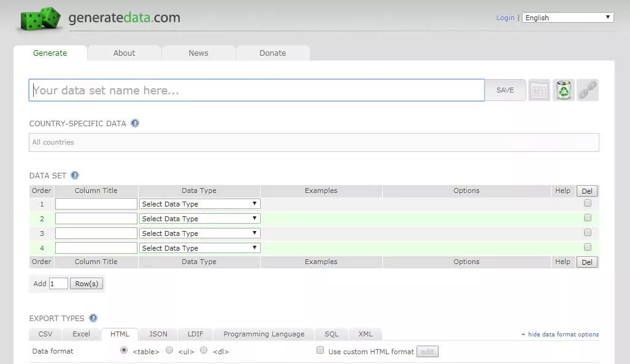Open the English language dropdown
The image size is (630, 364).
pos(567,18)
